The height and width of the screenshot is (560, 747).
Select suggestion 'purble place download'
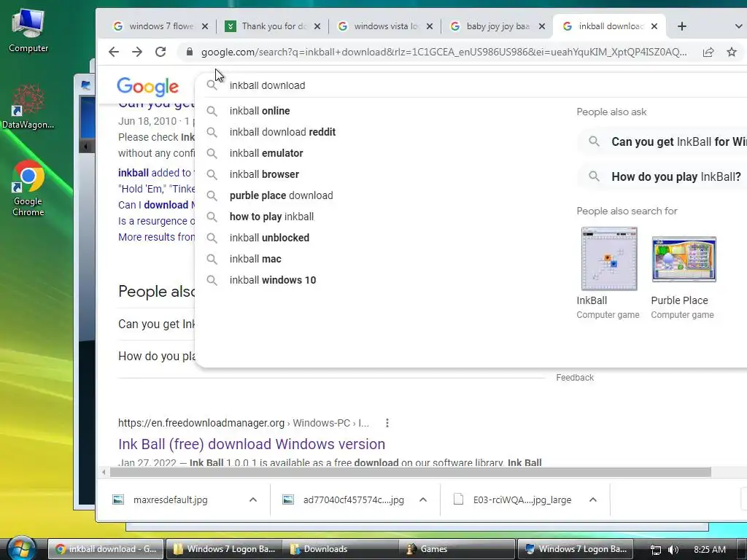click(281, 195)
